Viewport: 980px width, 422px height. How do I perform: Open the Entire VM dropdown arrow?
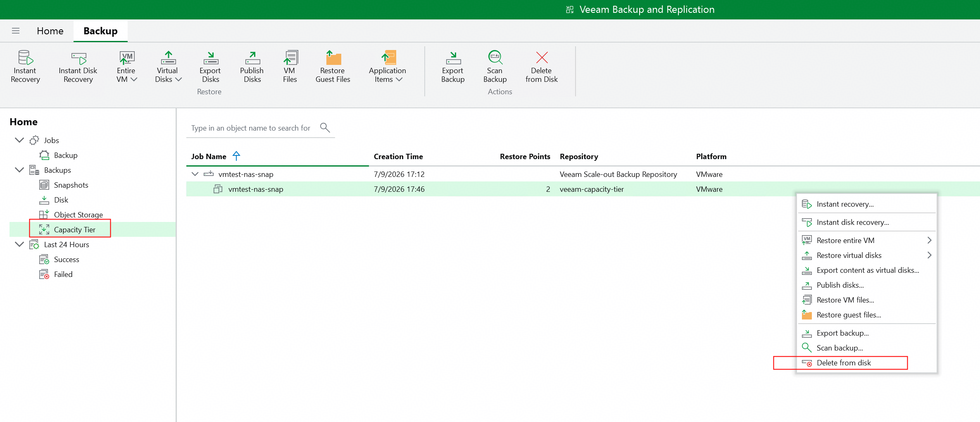pyautogui.click(x=134, y=79)
